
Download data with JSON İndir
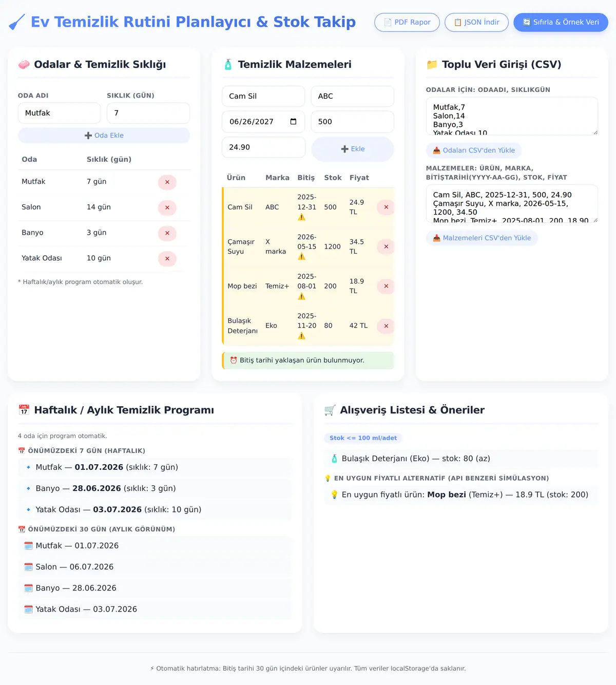pos(476,23)
